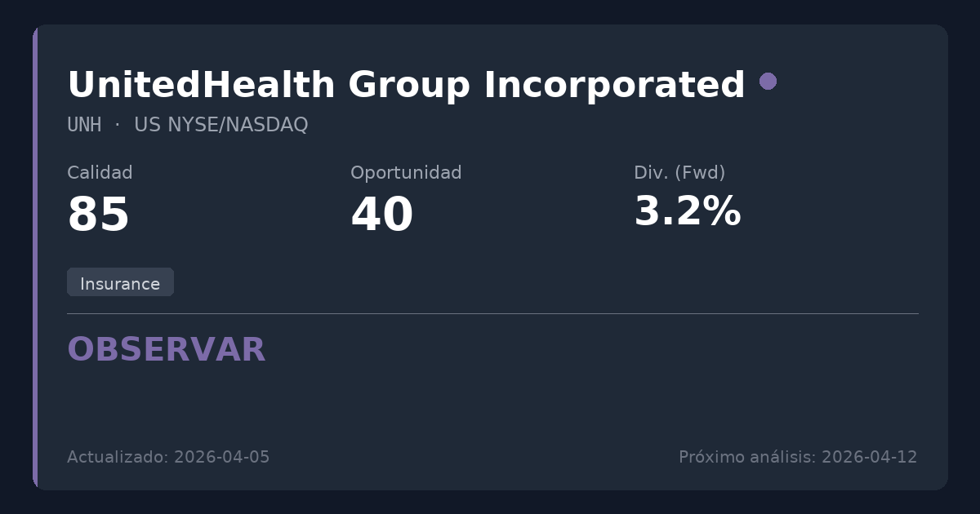Select the UNH ticker symbol
980x514 pixels.
(84, 125)
